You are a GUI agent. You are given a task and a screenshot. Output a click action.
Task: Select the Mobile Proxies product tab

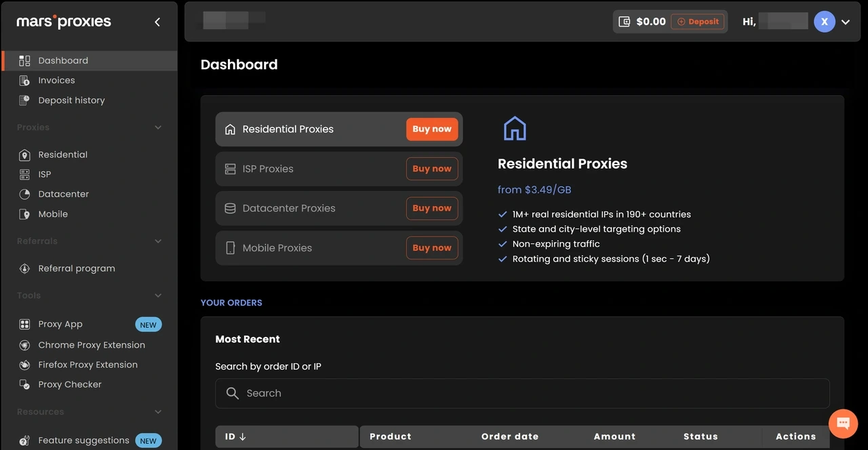point(339,248)
